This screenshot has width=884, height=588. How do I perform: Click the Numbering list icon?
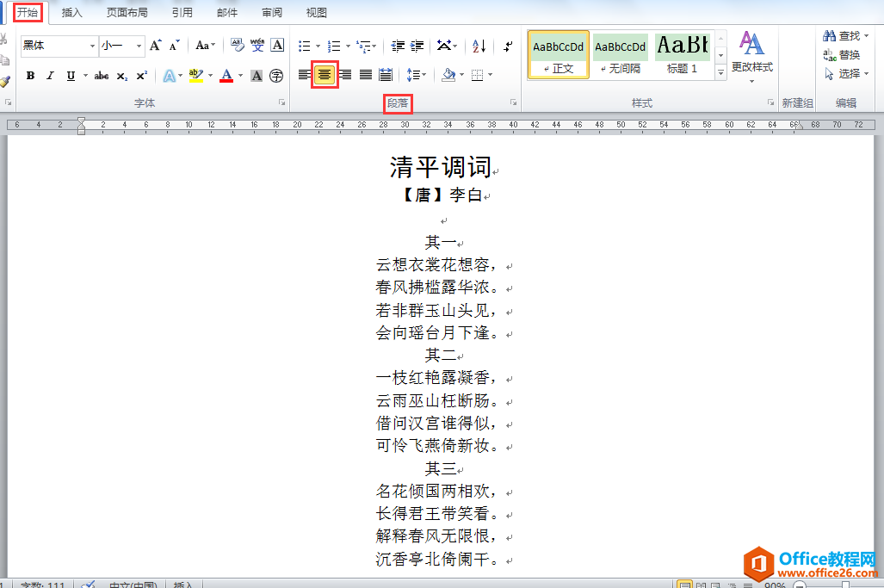point(334,46)
